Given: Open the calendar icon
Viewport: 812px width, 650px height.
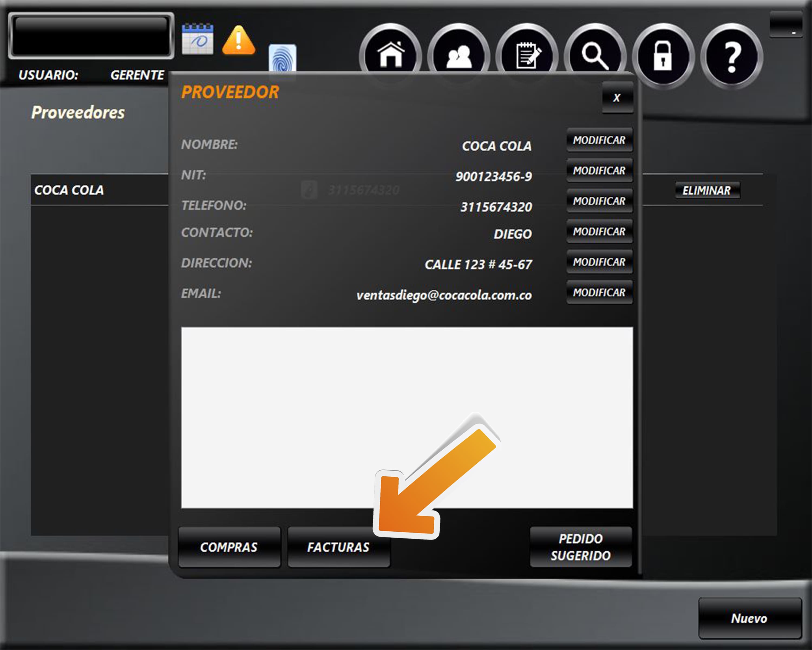Looking at the screenshot, I should (x=197, y=39).
